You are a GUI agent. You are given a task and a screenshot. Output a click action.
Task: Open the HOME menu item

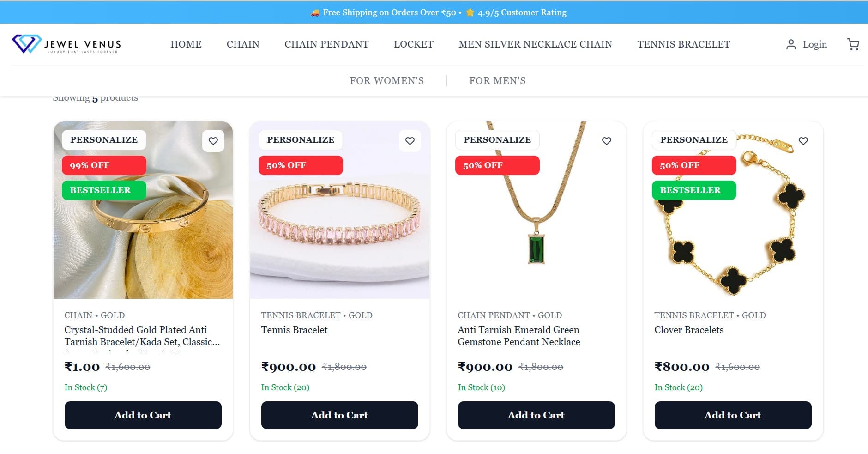tap(186, 44)
